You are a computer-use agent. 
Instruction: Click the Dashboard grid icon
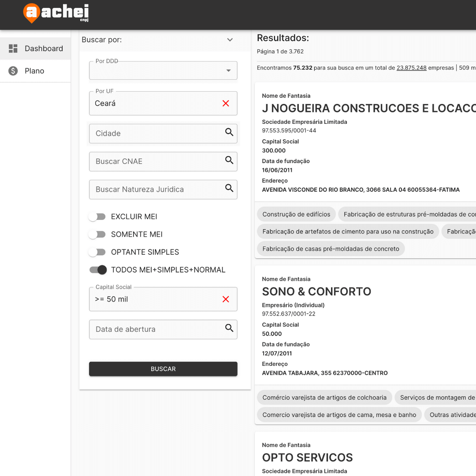tap(13, 48)
